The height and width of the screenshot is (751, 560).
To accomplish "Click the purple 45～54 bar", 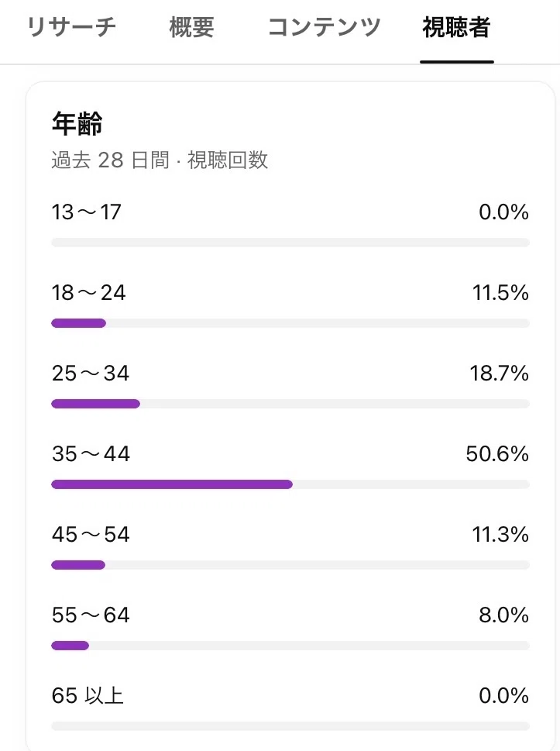I will [78, 565].
